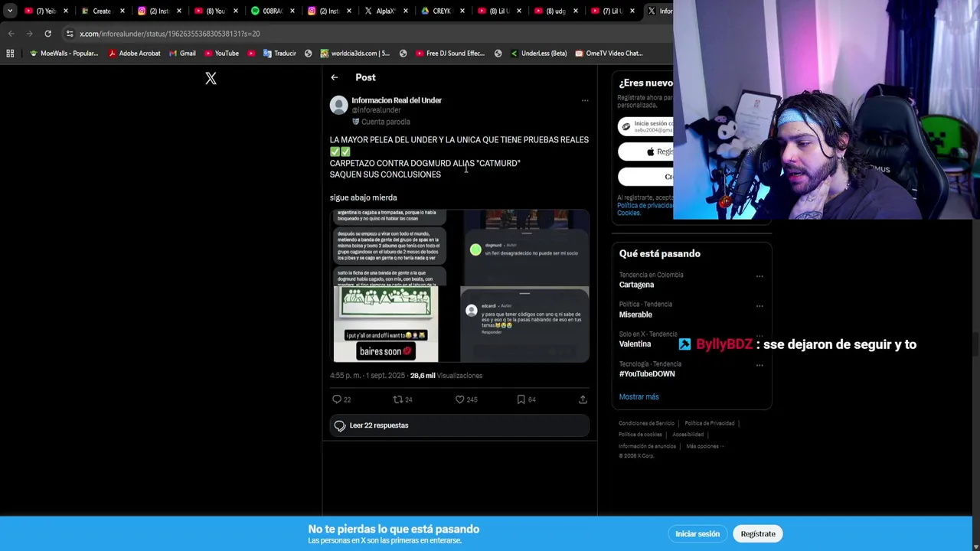Click the Informacion Real del Under name

[397, 100]
